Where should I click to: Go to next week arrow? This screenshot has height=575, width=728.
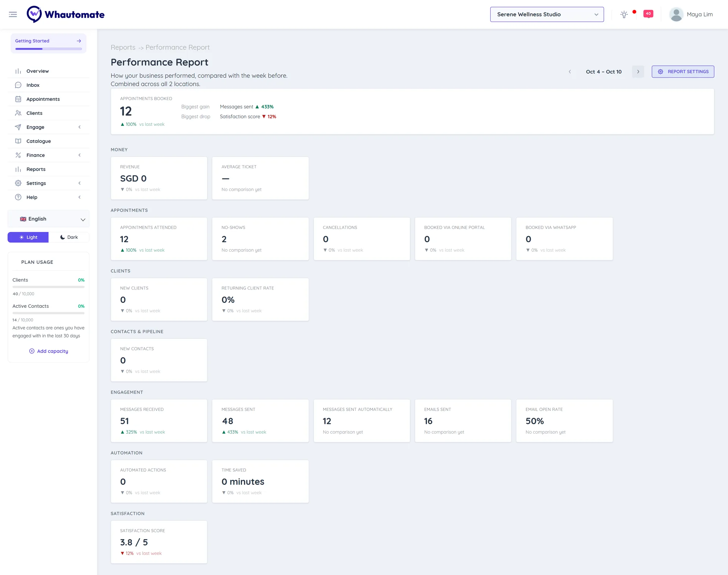click(x=638, y=72)
